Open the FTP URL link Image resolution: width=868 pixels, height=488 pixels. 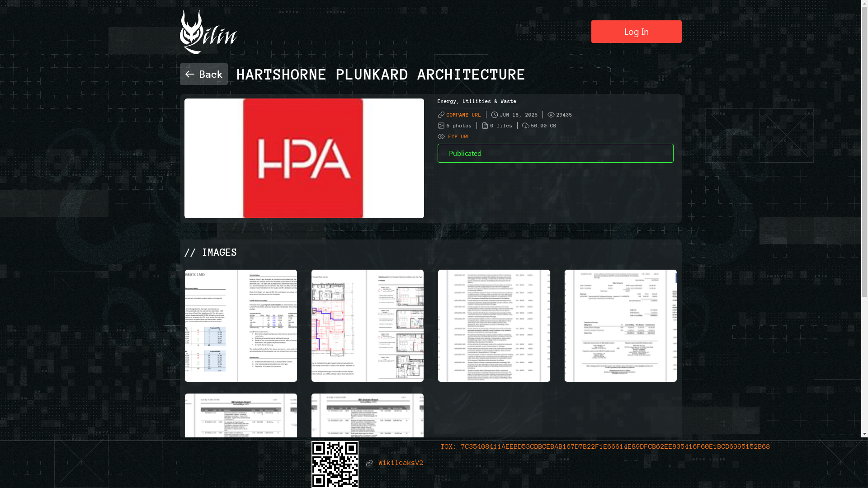(x=459, y=136)
